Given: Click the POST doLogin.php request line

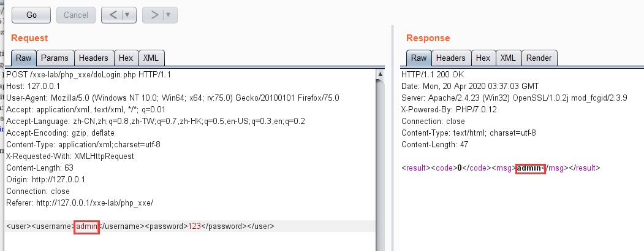Looking at the screenshot, I should [x=88, y=74].
